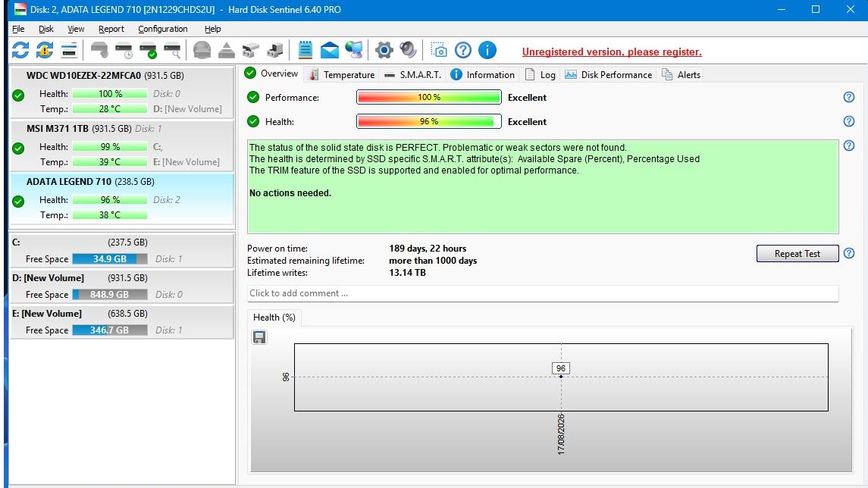Viewport: 868px width, 488px height.
Task: Click the C: free space 34.9 GB bar
Action: (x=110, y=259)
